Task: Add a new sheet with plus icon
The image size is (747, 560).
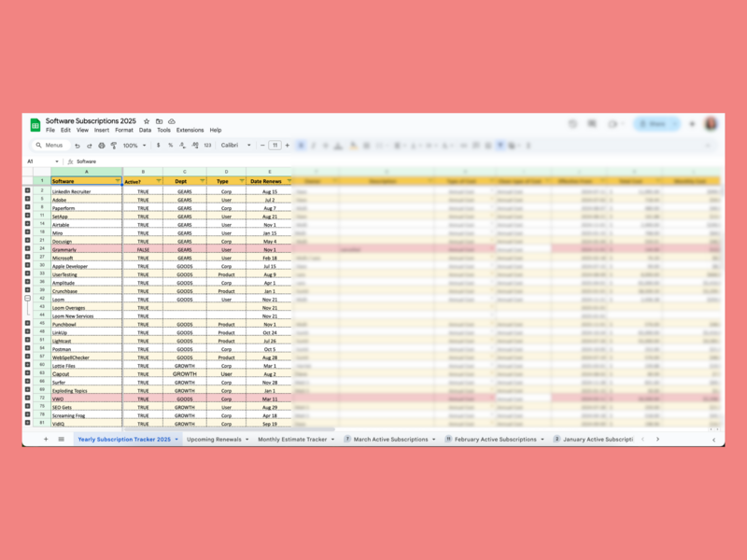Action: pos(46,439)
